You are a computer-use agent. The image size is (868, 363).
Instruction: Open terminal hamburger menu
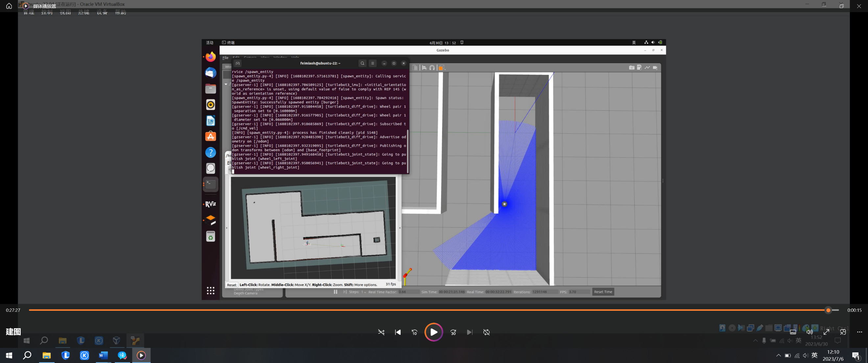pos(372,63)
